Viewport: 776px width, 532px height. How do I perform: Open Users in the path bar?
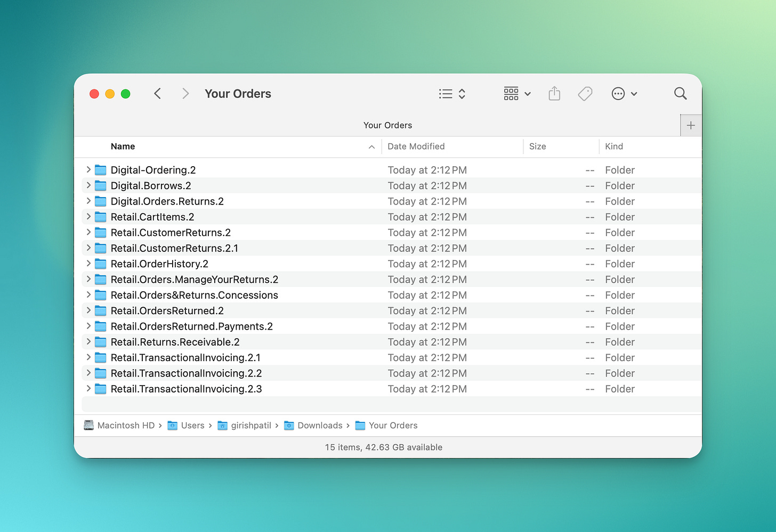[186, 425]
